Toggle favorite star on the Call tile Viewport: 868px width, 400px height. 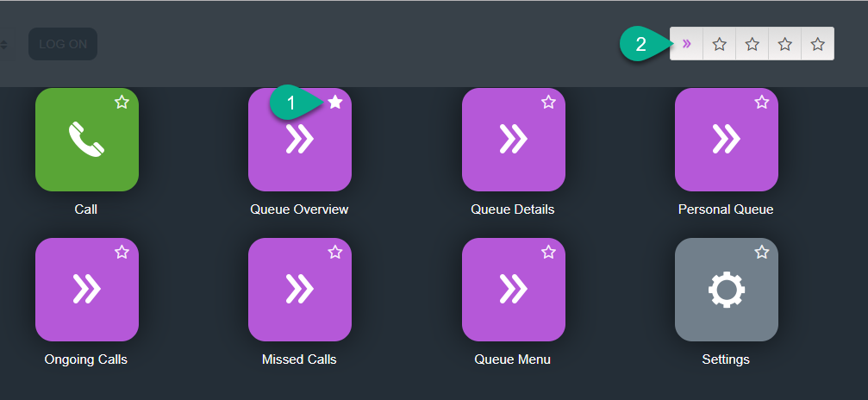click(122, 102)
